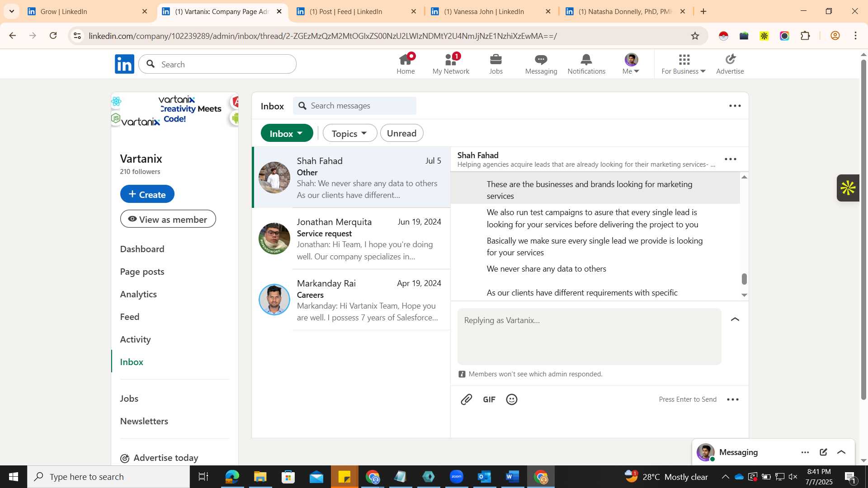Open the emoji picker
This screenshot has width=868, height=488.
(512, 399)
